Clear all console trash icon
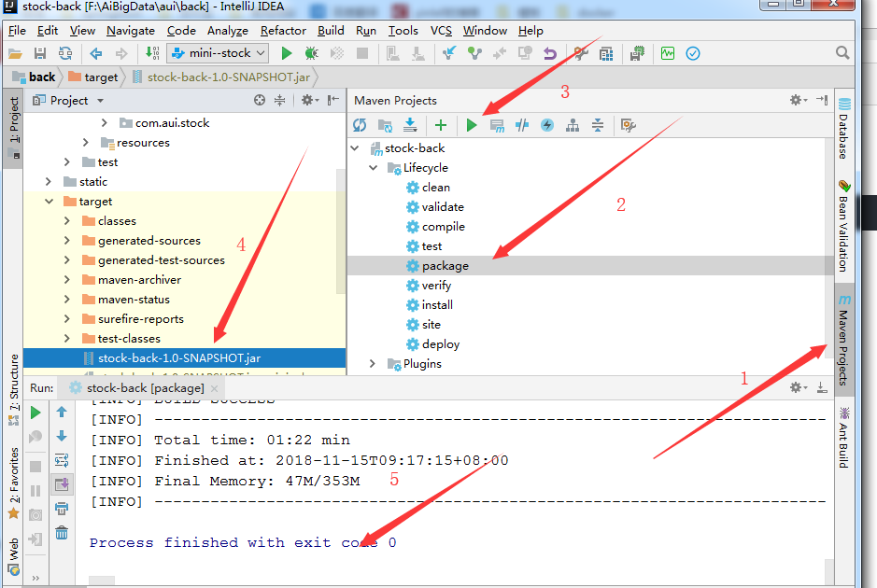 click(x=62, y=533)
